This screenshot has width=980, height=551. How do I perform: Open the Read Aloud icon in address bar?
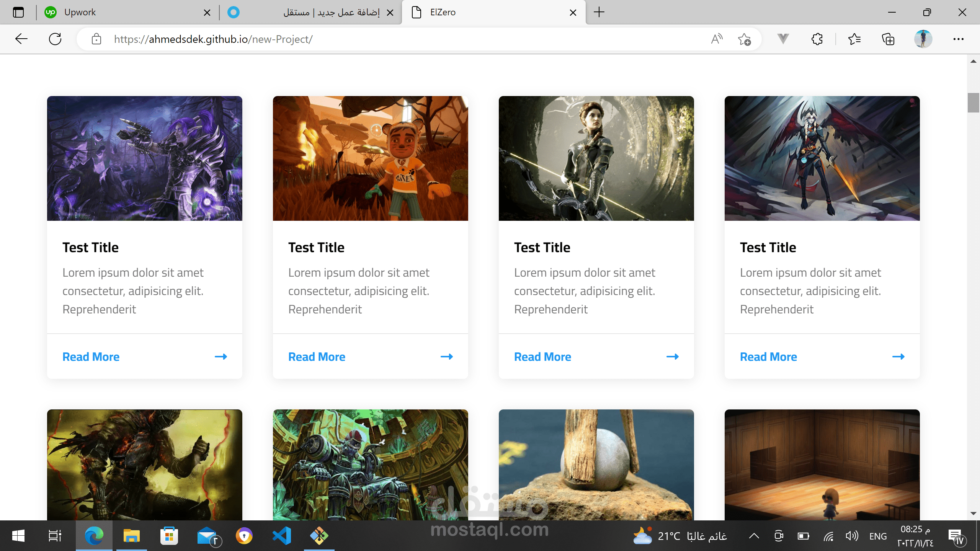tap(717, 39)
